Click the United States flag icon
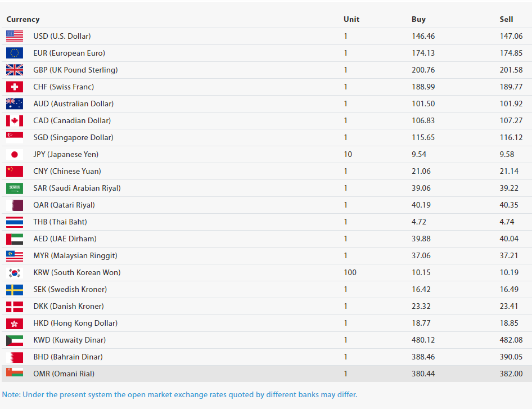This screenshot has height=409, width=532. click(x=15, y=36)
